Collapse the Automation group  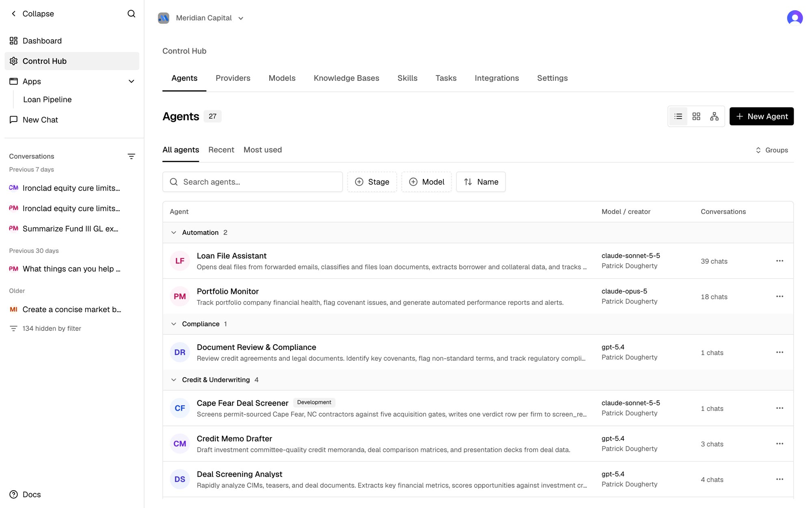pos(174,232)
